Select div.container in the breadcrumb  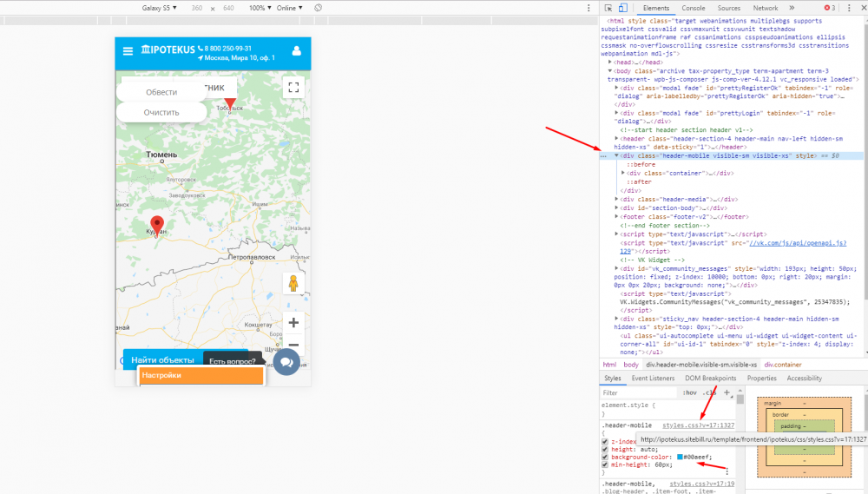click(x=783, y=365)
